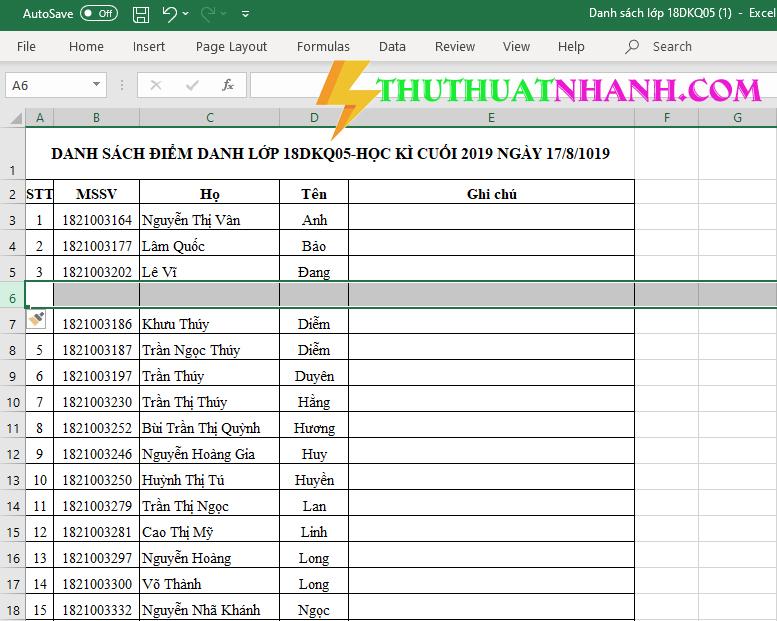Click the Redo arrow icon
The image size is (777, 621).
209,14
